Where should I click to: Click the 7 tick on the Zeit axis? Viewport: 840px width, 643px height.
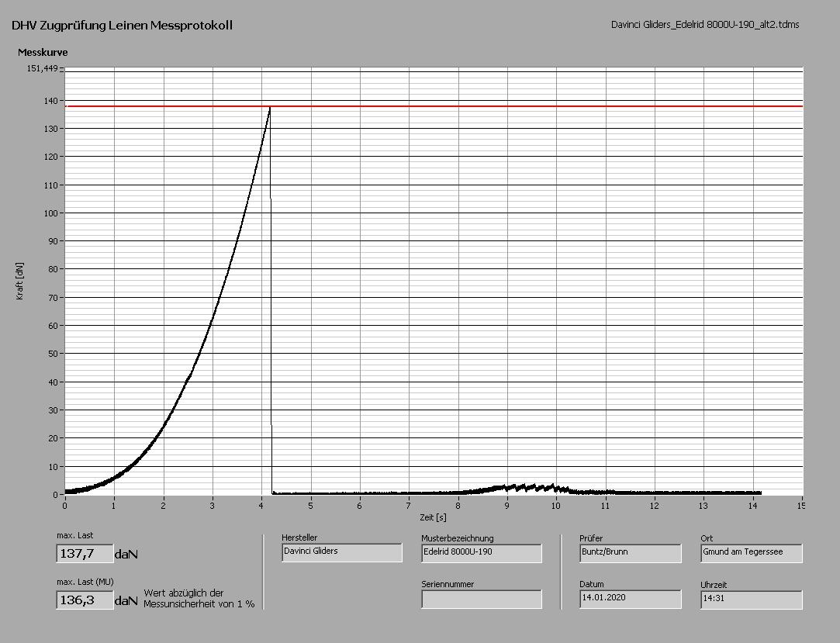409,505
